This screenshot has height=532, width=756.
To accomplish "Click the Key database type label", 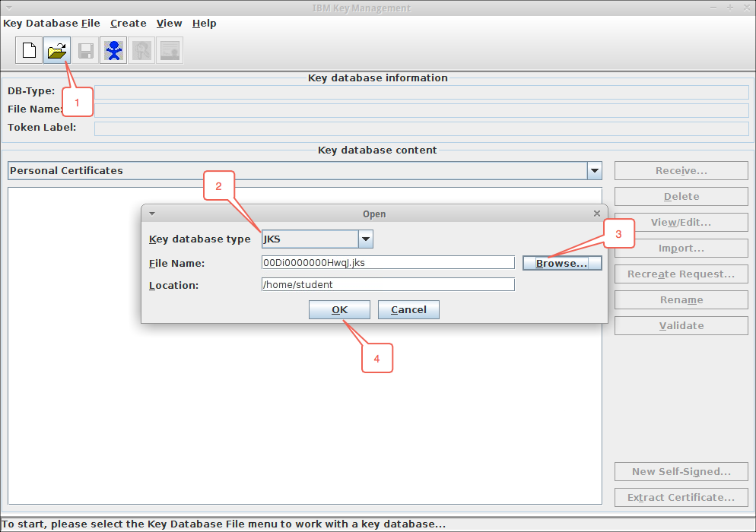I will (199, 239).
